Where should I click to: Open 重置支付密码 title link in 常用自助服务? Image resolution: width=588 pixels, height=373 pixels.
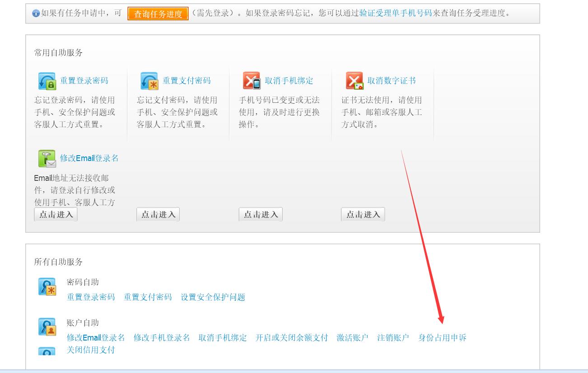187,81
